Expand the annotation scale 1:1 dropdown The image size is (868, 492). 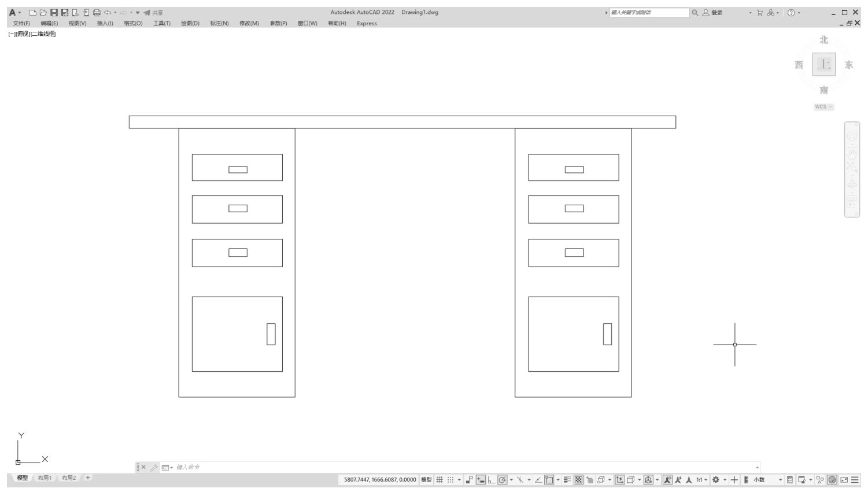click(702, 480)
